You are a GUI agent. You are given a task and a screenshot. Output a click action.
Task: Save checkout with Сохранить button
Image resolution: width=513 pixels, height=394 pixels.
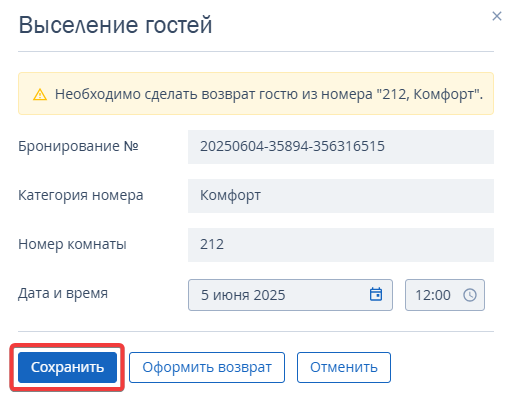click(x=67, y=367)
